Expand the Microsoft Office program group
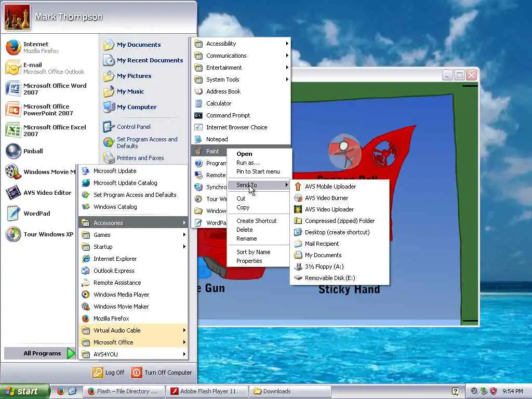532x399 pixels. [134, 342]
